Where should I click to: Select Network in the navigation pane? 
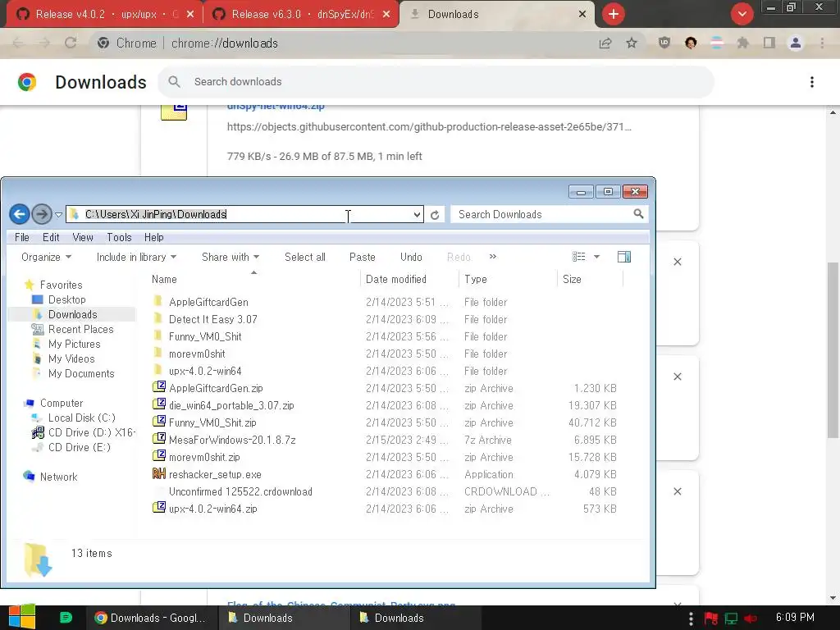[x=58, y=477]
